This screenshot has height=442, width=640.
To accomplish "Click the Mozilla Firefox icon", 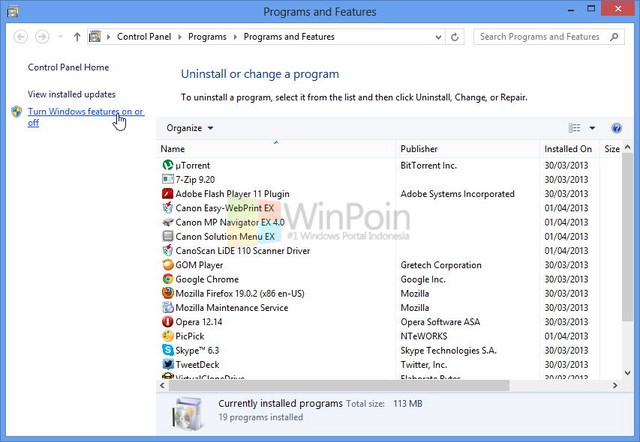I will [168, 293].
